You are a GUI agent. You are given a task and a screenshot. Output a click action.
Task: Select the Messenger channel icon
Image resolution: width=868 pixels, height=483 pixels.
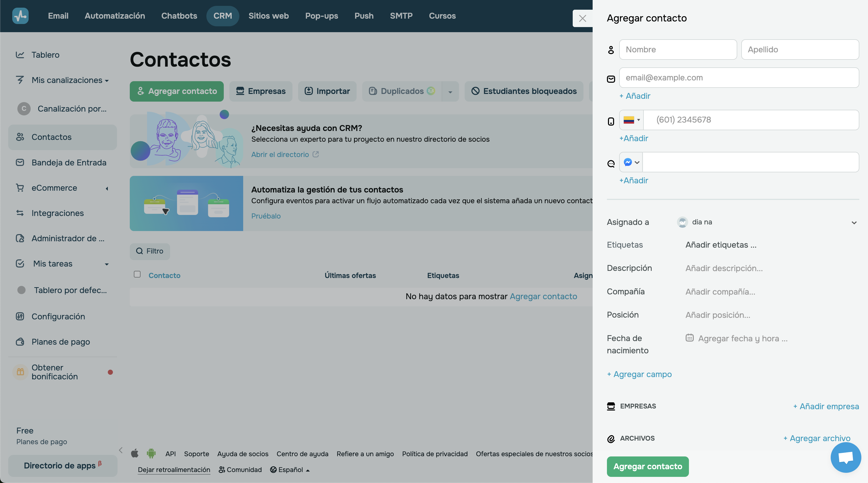point(628,162)
